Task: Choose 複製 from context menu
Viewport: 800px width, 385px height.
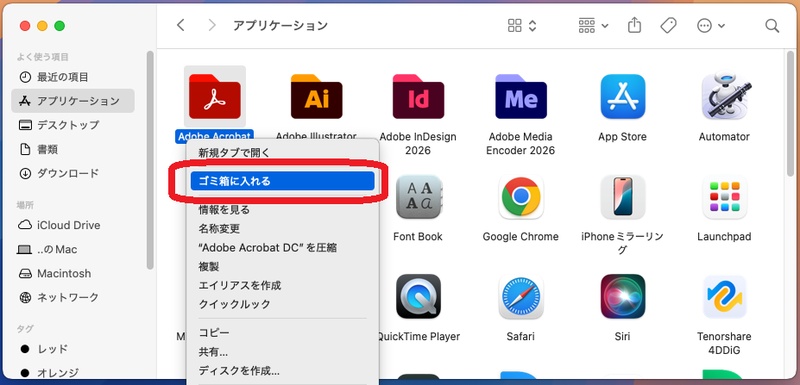Action: (282, 266)
